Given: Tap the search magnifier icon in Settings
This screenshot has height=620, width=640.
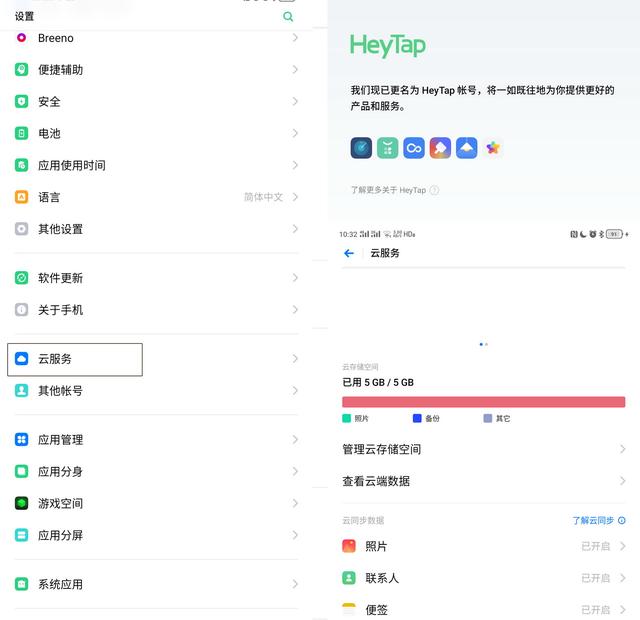Looking at the screenshot, I should 288,17.
